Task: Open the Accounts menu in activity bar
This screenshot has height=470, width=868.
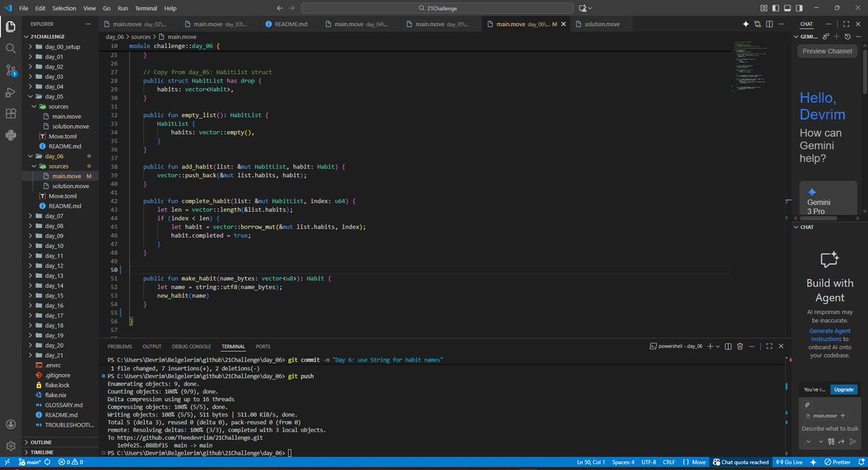Action: click(x=11, y=424)
